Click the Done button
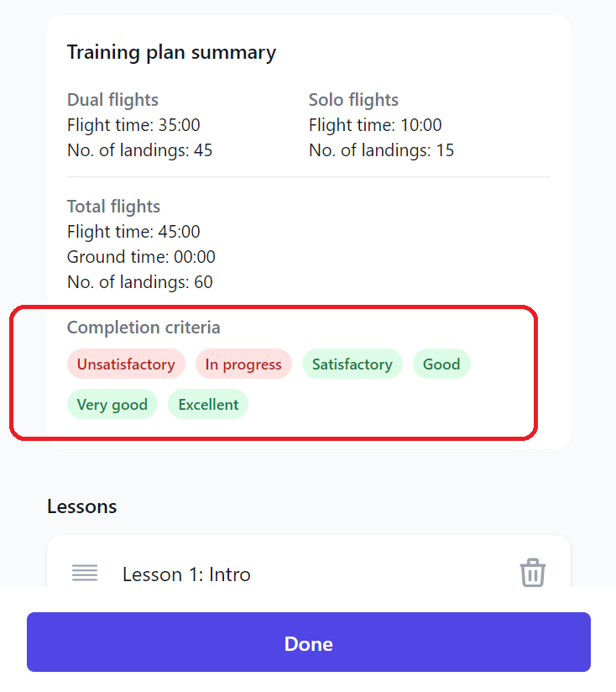Image resolution: width=616 pixels, height=692 pixels. coord(309,642)
